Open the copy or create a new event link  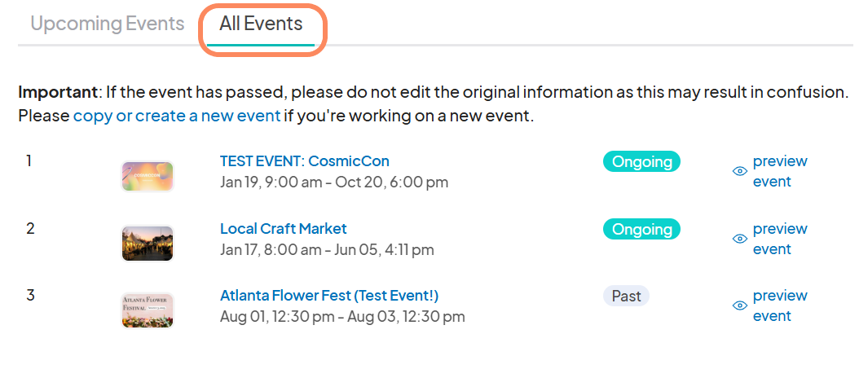[177, 116]
